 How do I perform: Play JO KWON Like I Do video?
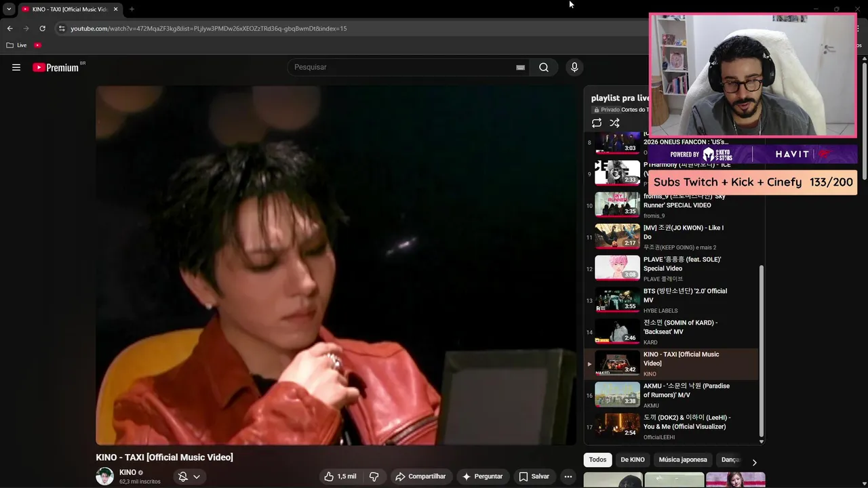coord(671,236)
